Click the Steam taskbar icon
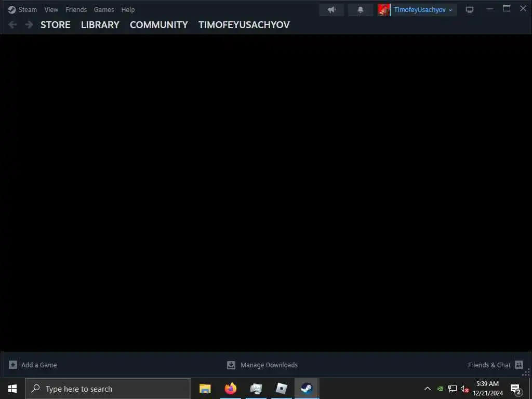 [307, 389]
